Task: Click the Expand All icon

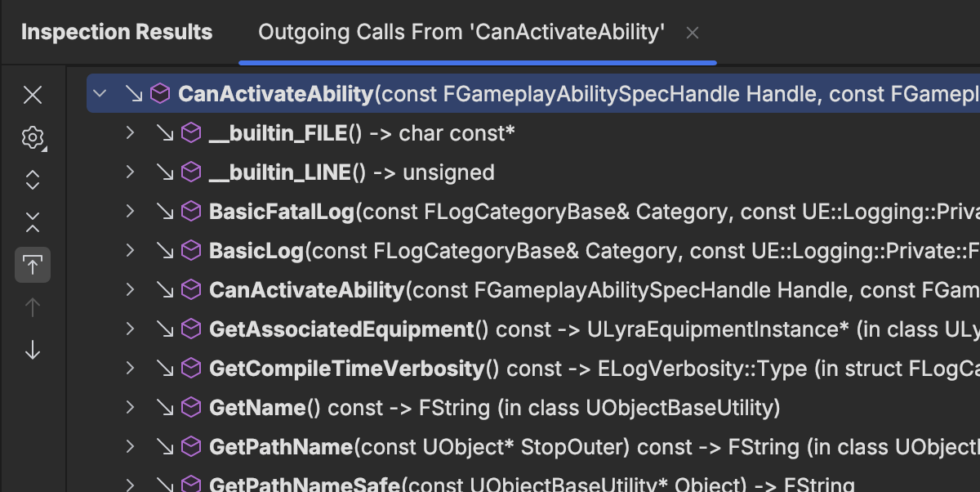Action: [x=33, y=180]
